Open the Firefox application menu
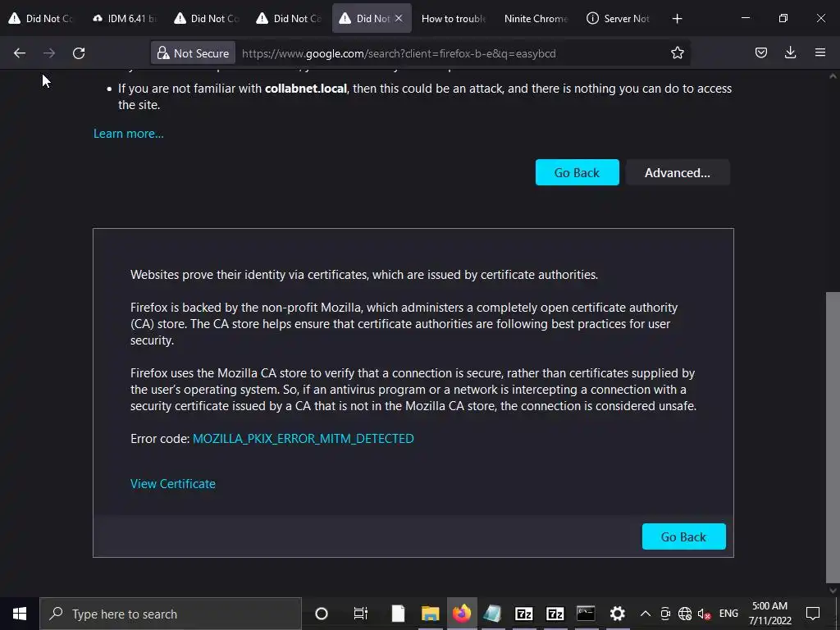This screenshot has height=630, width=840. point(819,52)
